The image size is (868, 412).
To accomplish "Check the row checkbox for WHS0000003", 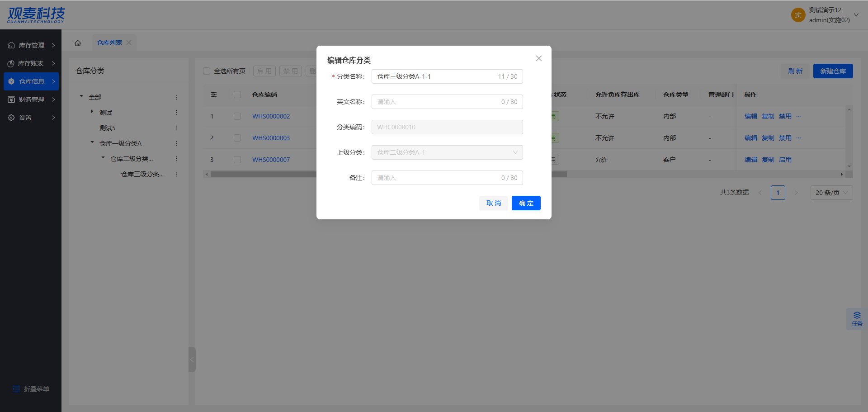I will pos(237,138).
